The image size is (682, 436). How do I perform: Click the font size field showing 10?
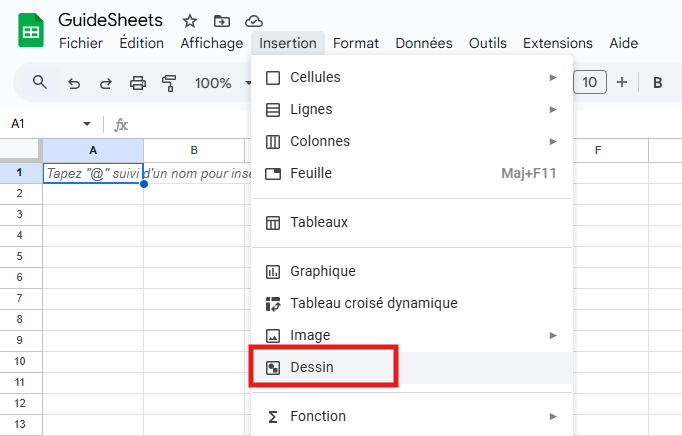590,82
